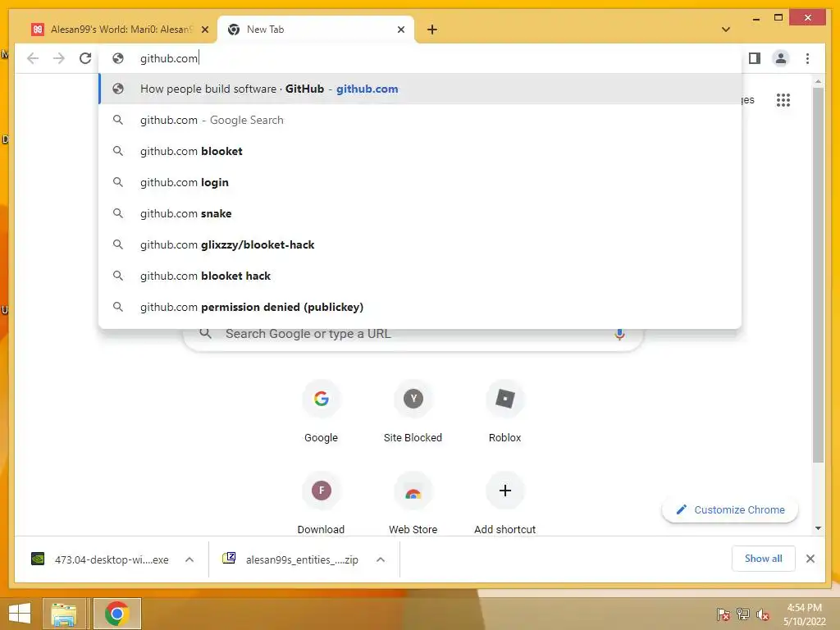Open the Action Center flag icon in tray
This screenshot has width=840, height=630.
tap(724, 614)
